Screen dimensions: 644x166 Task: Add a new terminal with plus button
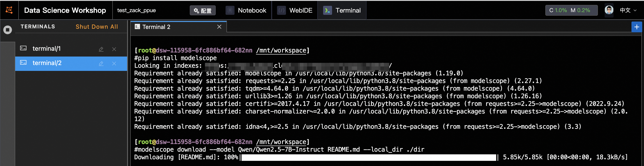pos(636,27)
